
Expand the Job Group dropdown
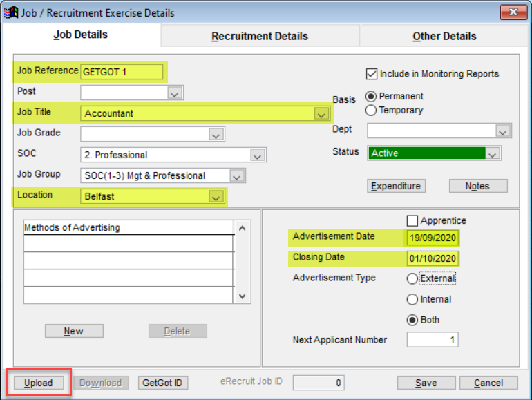coord(237,175)
